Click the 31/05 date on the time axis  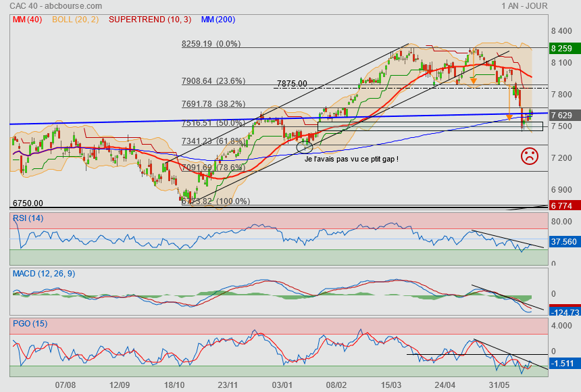499,385
